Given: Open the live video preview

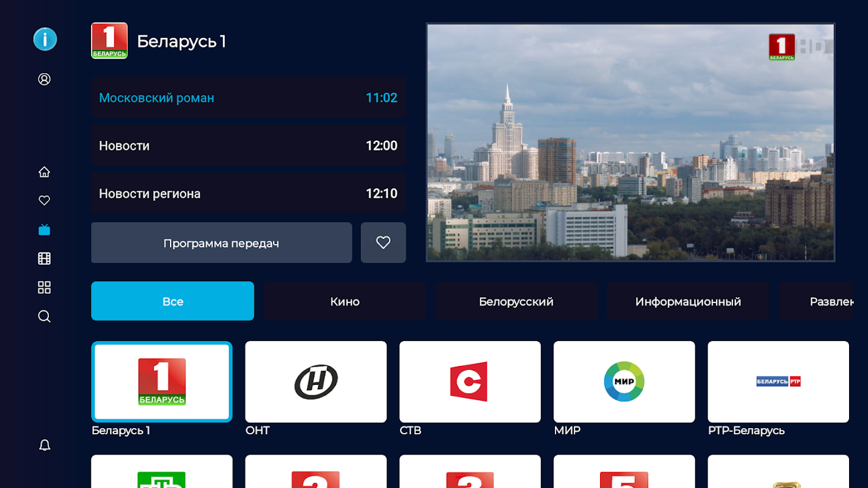Looking at the screenshot, I should pyautogui.click(x=631, y=143).
